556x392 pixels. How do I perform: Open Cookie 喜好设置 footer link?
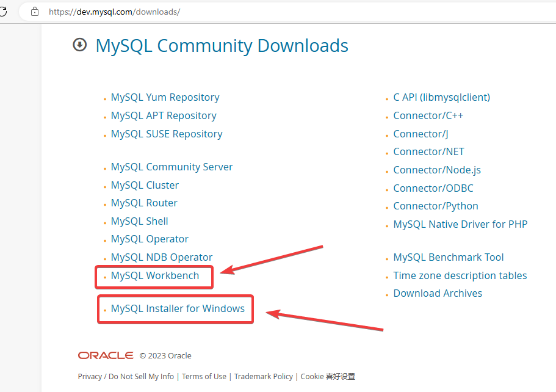[328, 376]
